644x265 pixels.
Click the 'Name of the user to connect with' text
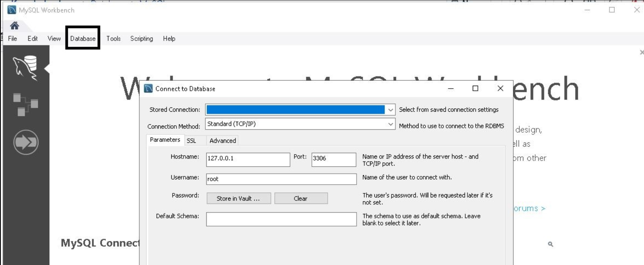[407, 177]
